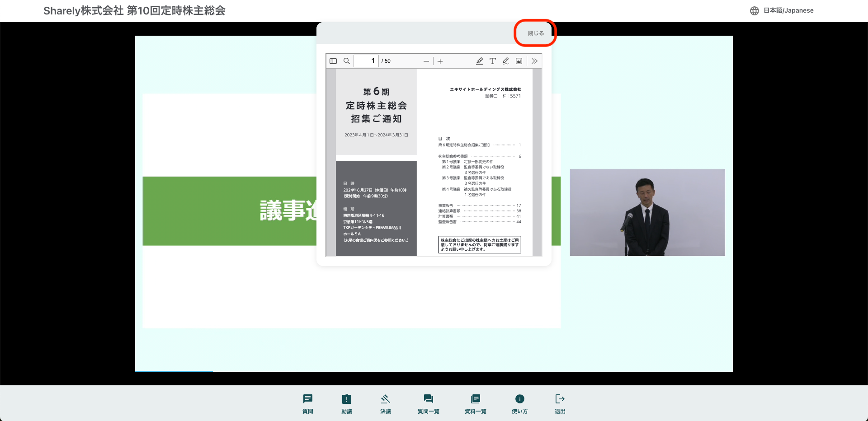Image resolution: width=868 pixels, height=421 pixels.
Task: Open the 動議 motion button
Action: point(347,404)
